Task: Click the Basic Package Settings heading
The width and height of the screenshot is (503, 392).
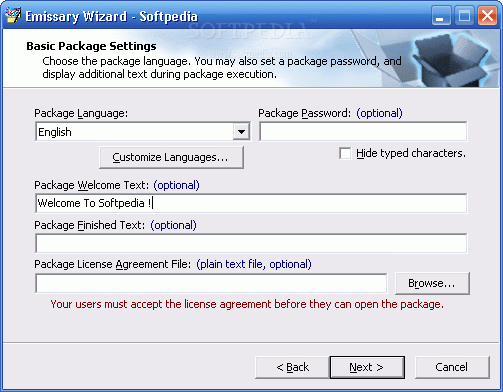Action: click(91, 46)
